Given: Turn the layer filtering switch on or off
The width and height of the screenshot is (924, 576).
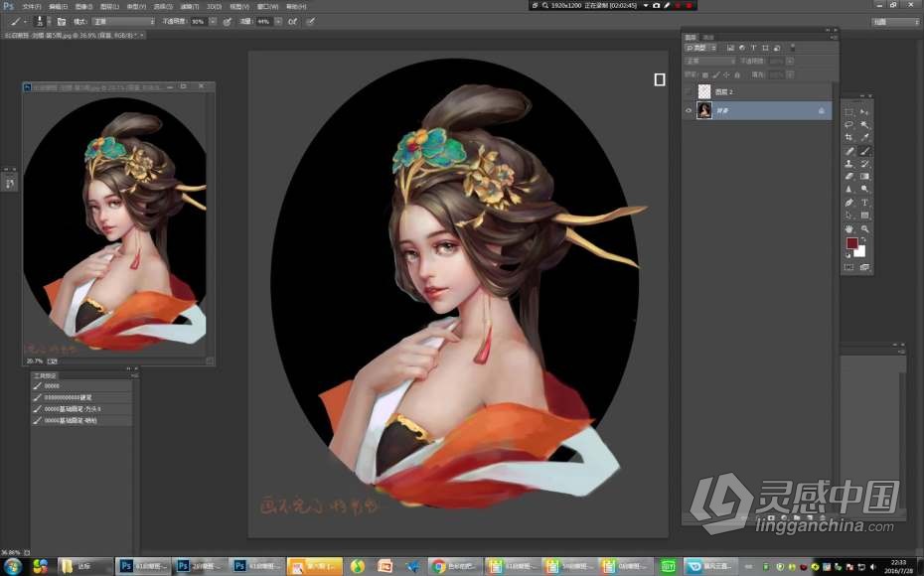Looking at the screenshot, I should tap(793, 48).
